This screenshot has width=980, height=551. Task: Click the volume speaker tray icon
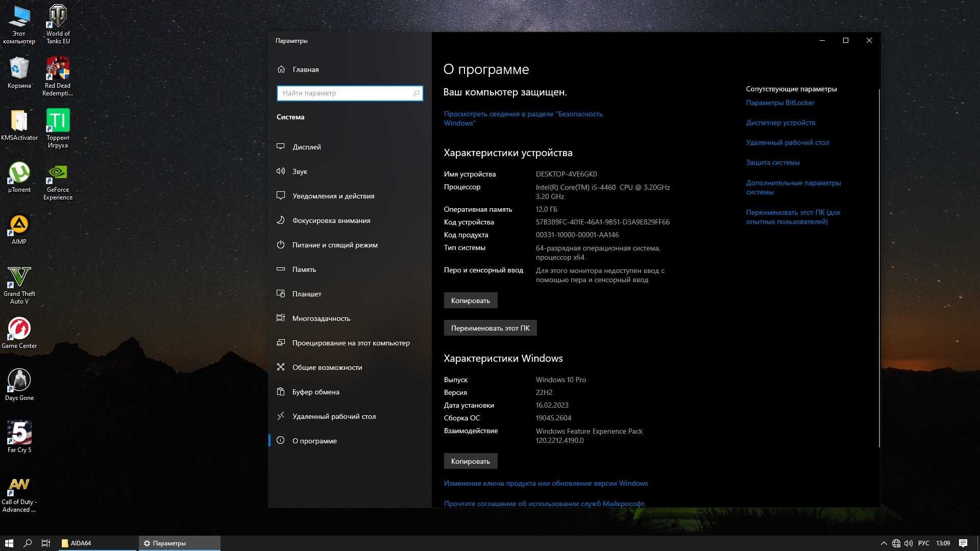909,543
